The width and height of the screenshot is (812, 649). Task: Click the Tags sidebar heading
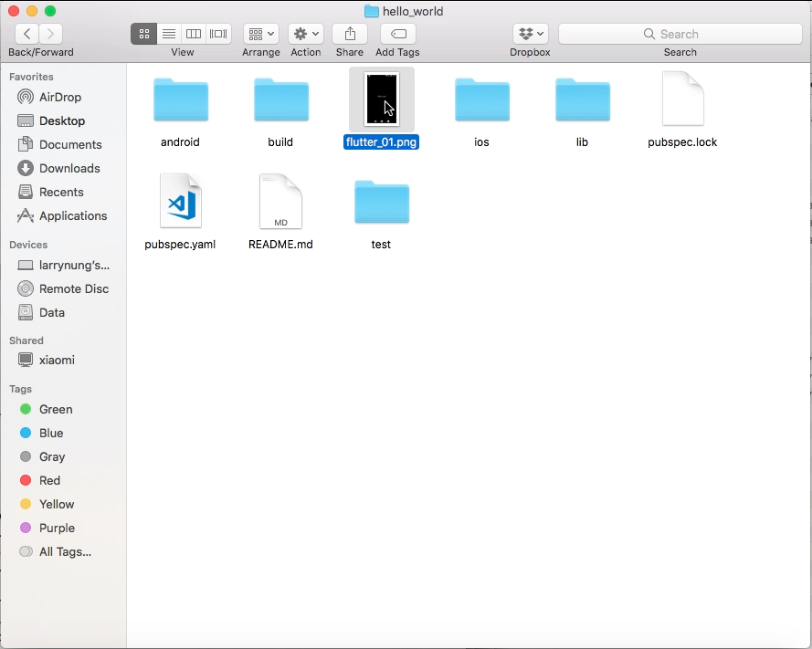21,389
